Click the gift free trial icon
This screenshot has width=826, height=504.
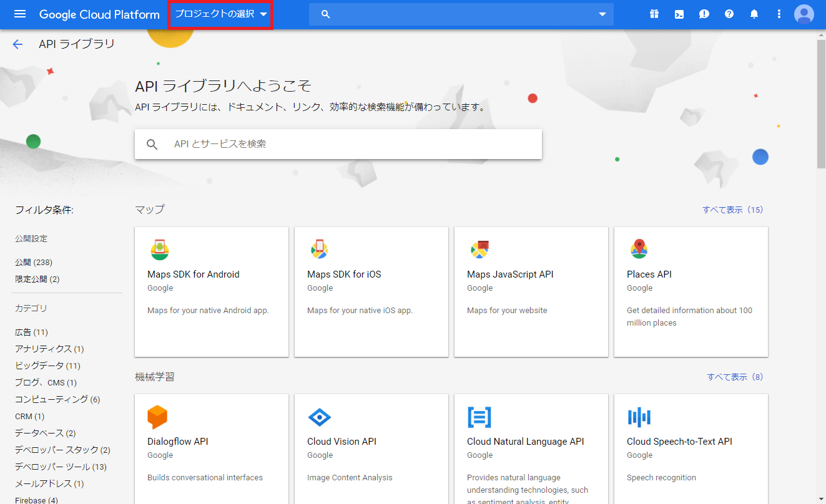[654, 14]
